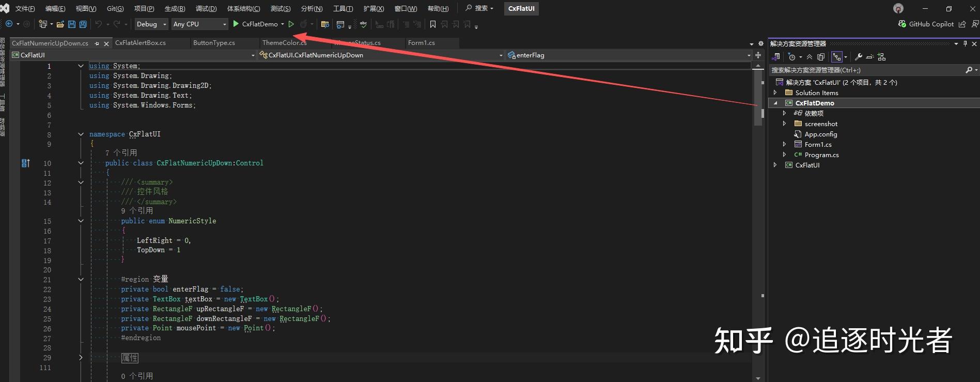
Task: Click pending changes filter clock icon
Action: point(791,57)
